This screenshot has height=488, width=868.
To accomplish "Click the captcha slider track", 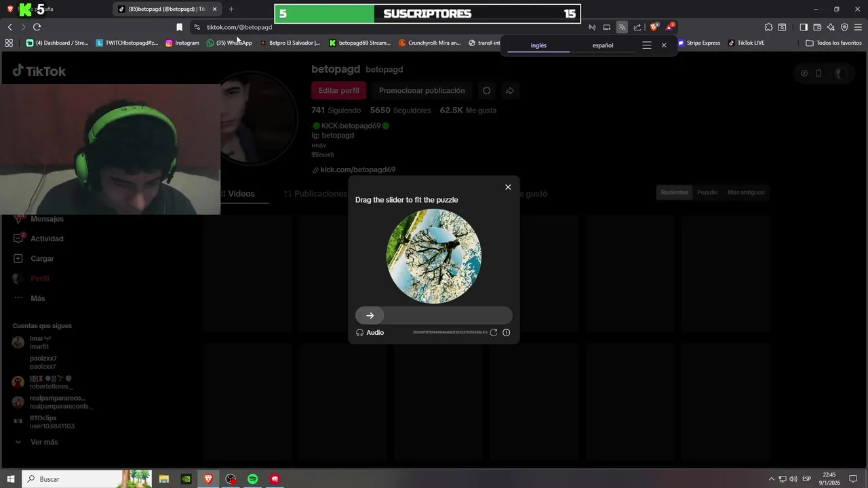I will tap(434, 315).
